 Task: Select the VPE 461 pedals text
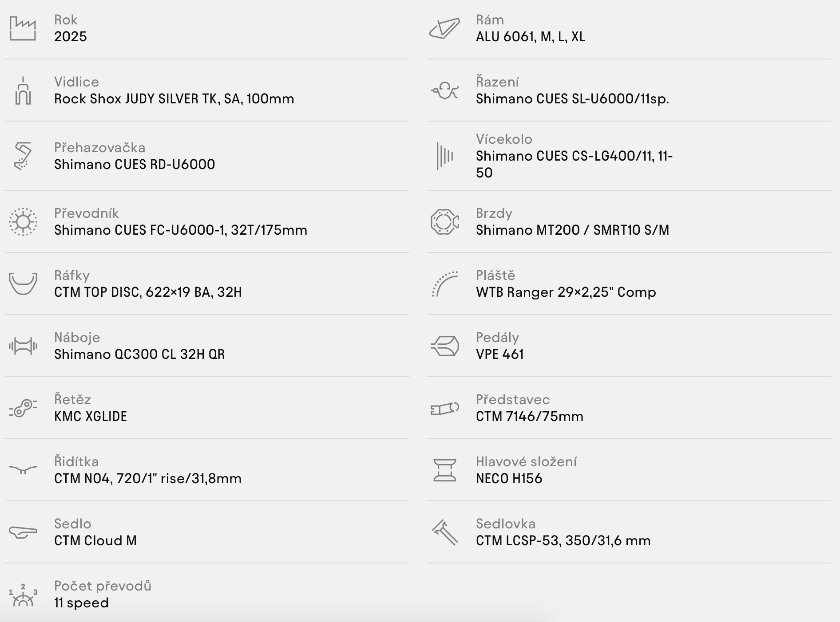tap(500, 354)
